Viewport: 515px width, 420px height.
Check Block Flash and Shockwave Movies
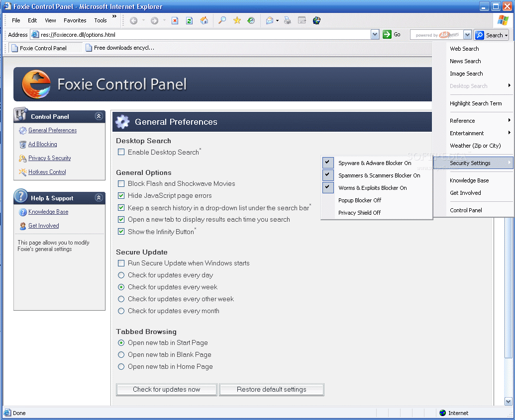[121, 183]
